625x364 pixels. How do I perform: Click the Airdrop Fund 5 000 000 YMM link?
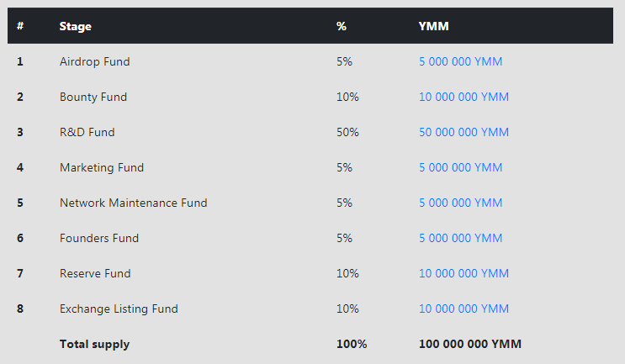460,61
